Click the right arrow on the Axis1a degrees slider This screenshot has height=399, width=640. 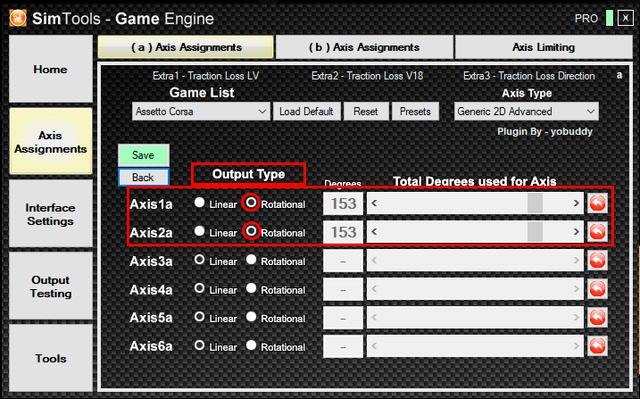point(576,203)
